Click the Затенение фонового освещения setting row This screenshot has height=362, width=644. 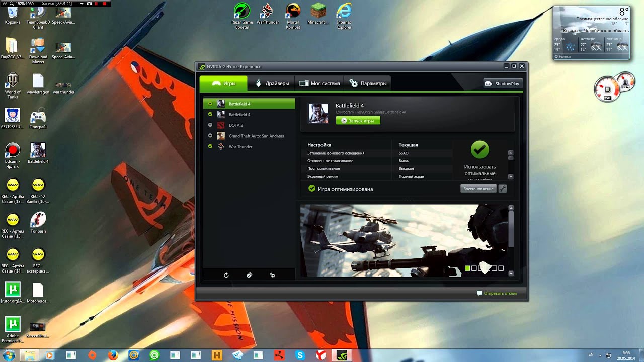(377, 153)
